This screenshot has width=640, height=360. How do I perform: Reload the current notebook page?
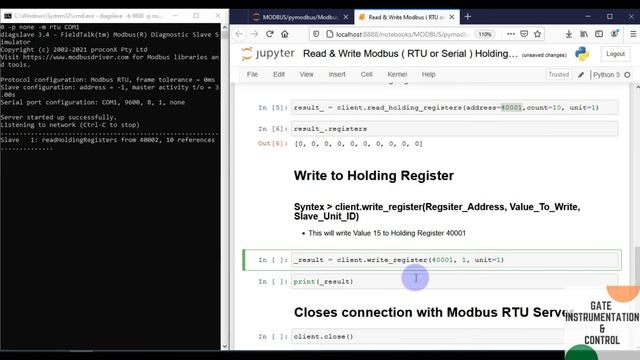click(270, 34)
